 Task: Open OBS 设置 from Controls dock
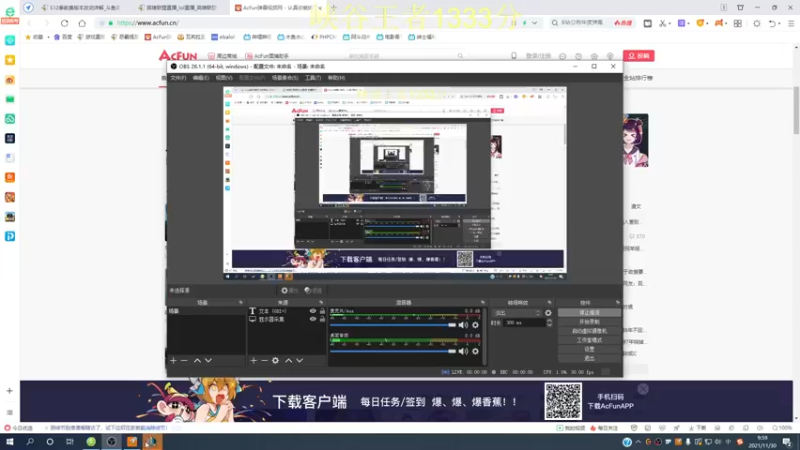click(589, 349)
